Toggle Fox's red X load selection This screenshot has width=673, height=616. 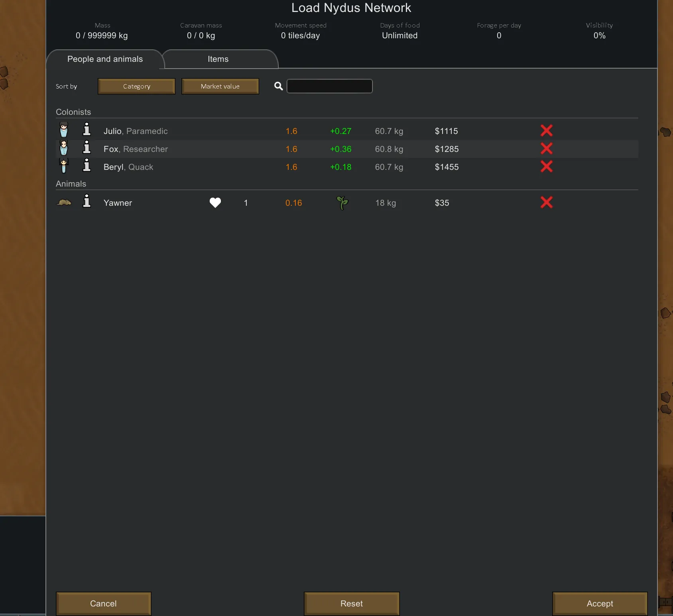(546, 149)
